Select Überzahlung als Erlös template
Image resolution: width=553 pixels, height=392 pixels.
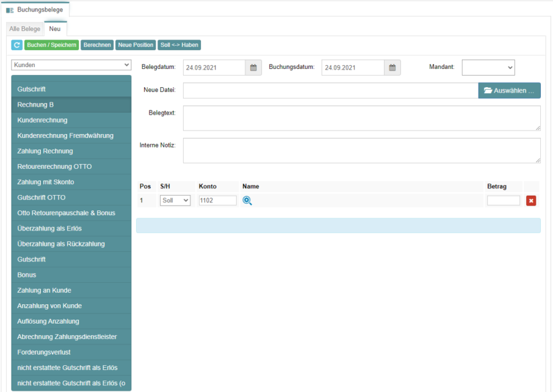[x=71, y=228]
